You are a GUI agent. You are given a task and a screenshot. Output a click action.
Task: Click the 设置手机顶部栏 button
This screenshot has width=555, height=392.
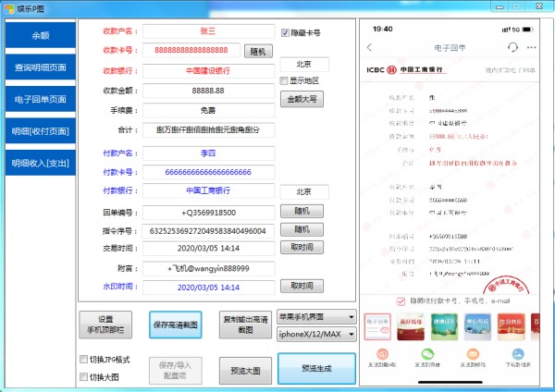tap(105, 325)
